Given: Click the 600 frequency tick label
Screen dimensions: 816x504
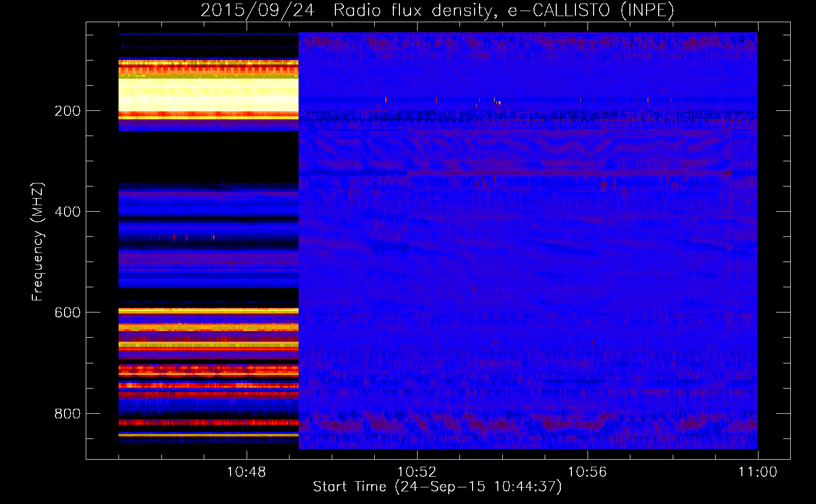Looking at the screenshot, I should tap(68, 312).
